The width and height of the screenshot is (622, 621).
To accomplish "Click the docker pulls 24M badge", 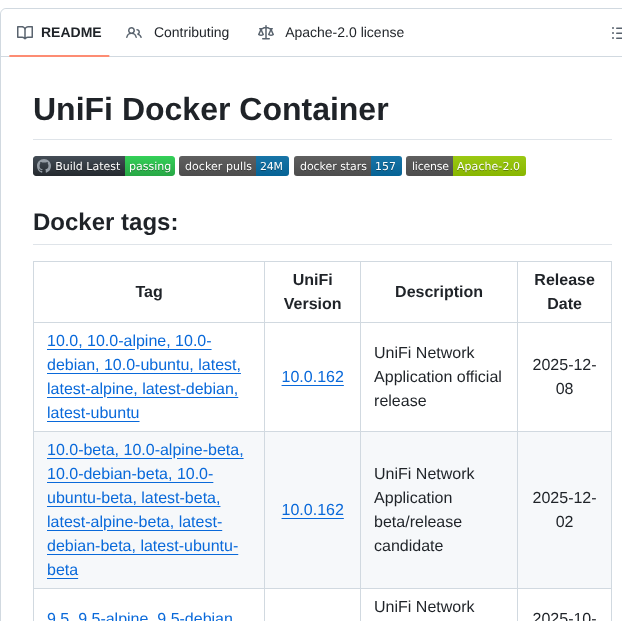I will pos(234,166).
